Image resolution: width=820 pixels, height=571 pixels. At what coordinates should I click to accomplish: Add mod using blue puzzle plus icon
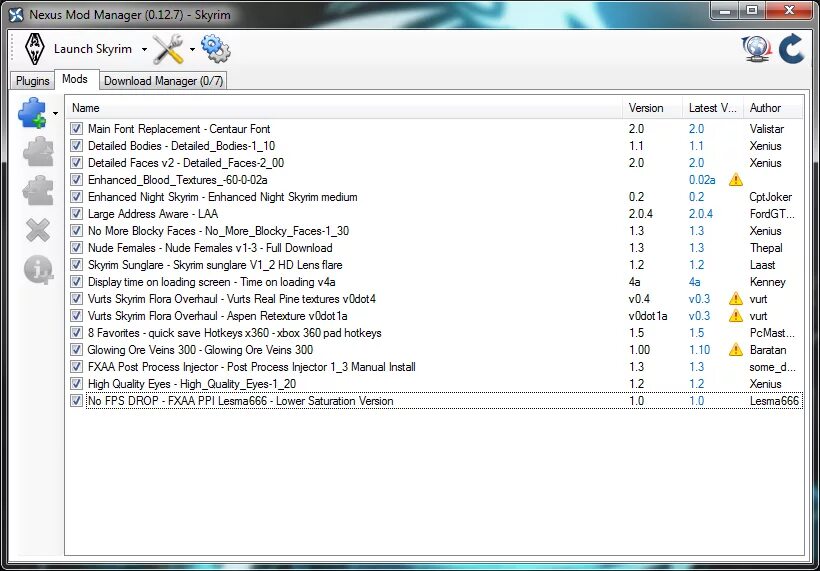(x=32, y=112)
